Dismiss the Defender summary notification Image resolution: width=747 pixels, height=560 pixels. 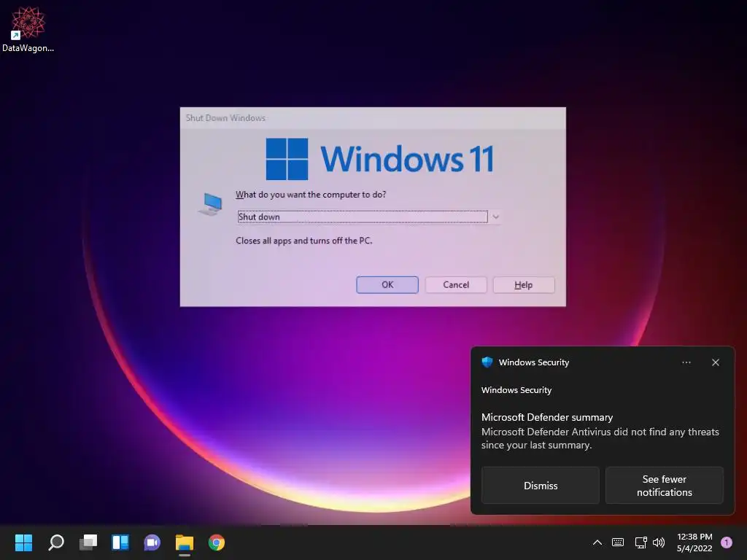coord(541,485)
